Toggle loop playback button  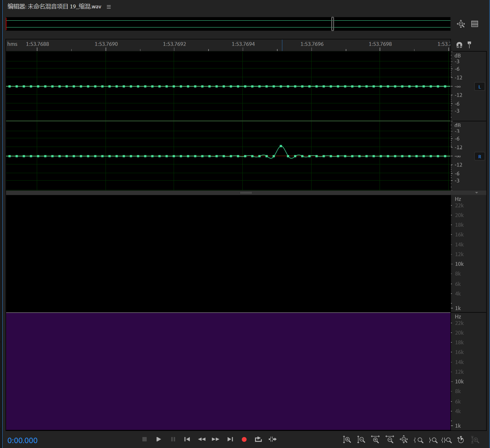258,439
